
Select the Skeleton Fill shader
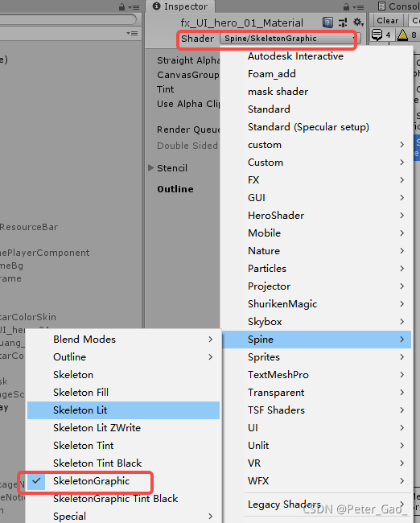pyautogui.click(x=123, y=393)
